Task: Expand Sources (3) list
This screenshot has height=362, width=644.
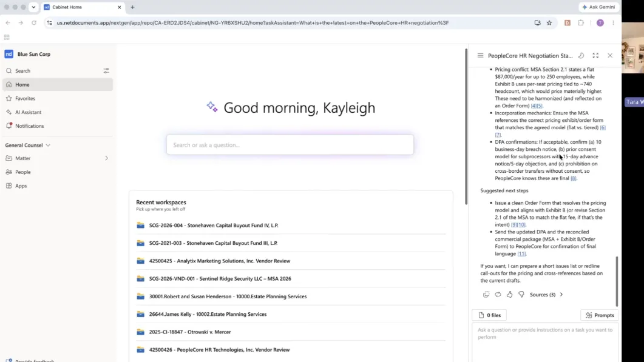Action: click(x=546, y=295)
